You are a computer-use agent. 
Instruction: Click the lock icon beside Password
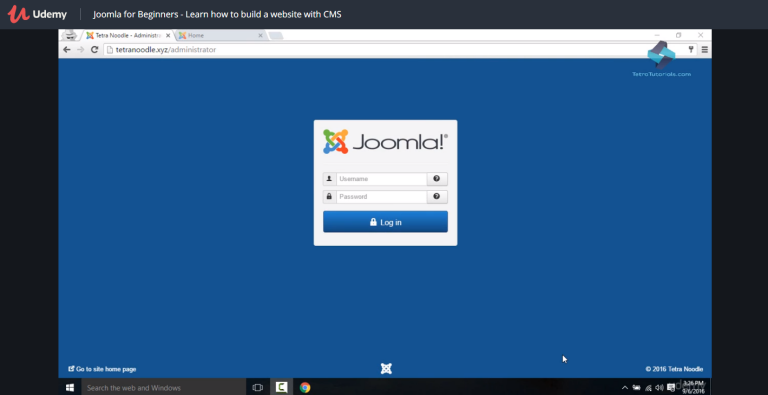coord(329,197)
